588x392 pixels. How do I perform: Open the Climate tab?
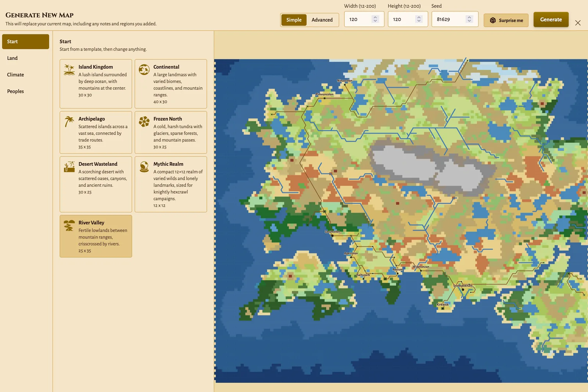tap(26, 75)
